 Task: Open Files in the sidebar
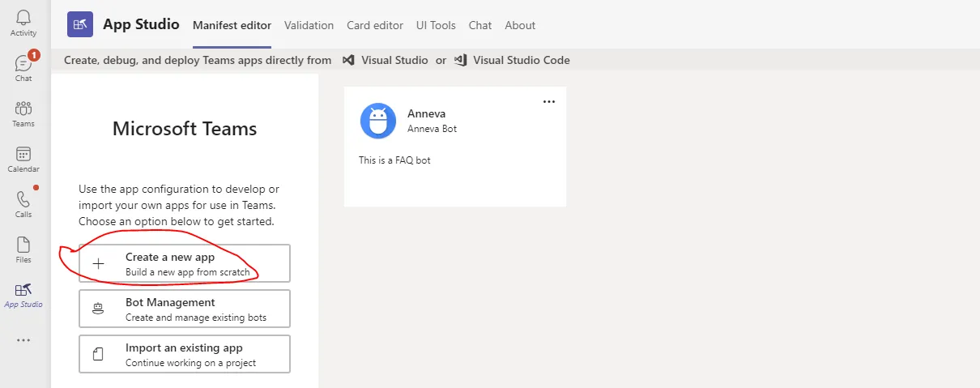pyautogui.click(x=23, y=249)
